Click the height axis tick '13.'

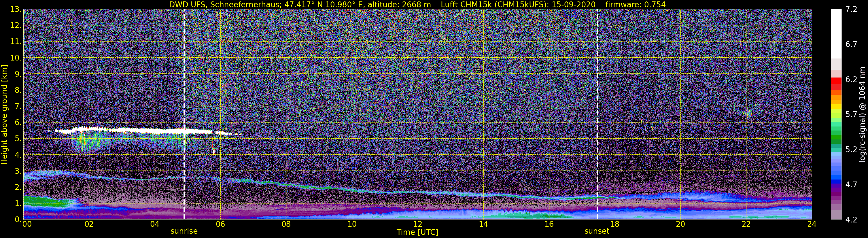[x=16, y=9]
